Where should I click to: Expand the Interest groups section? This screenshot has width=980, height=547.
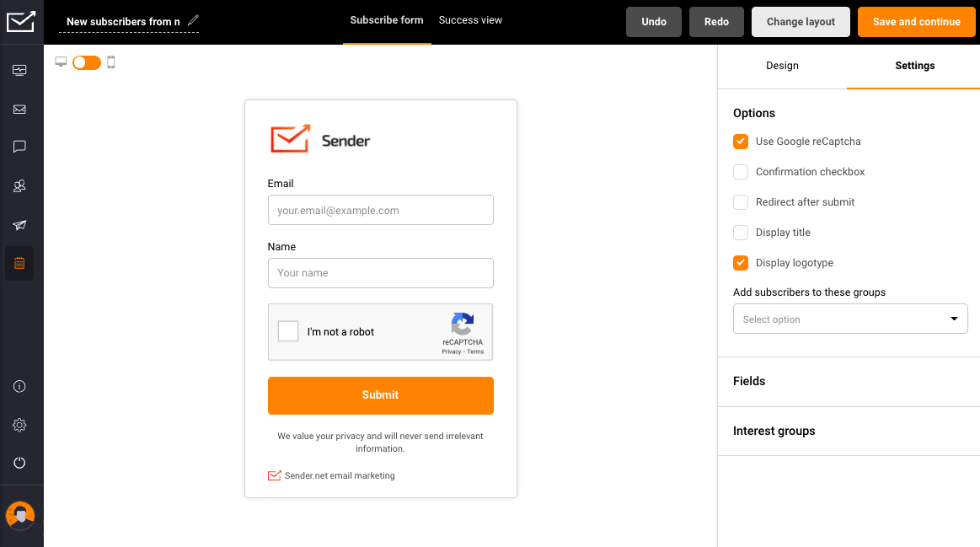pyautogui.click(x=848, y=432)
